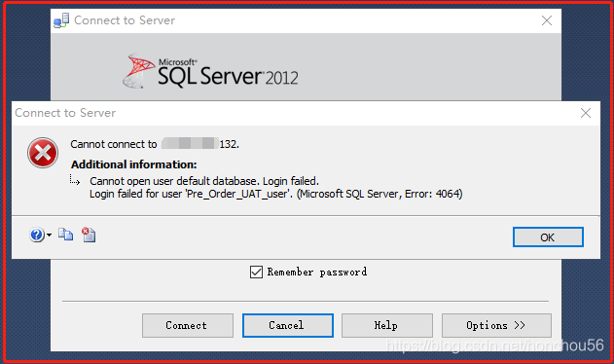Click the Connect button
This screenshot has height=364, width=614.
point(187,325)
